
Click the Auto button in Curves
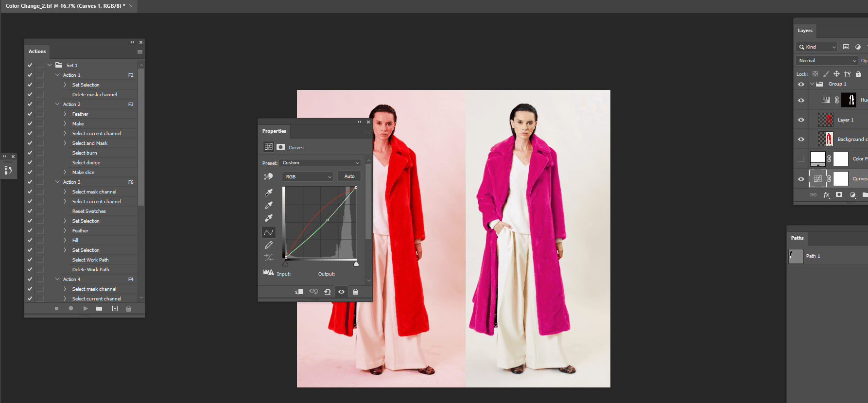(349, 176)
